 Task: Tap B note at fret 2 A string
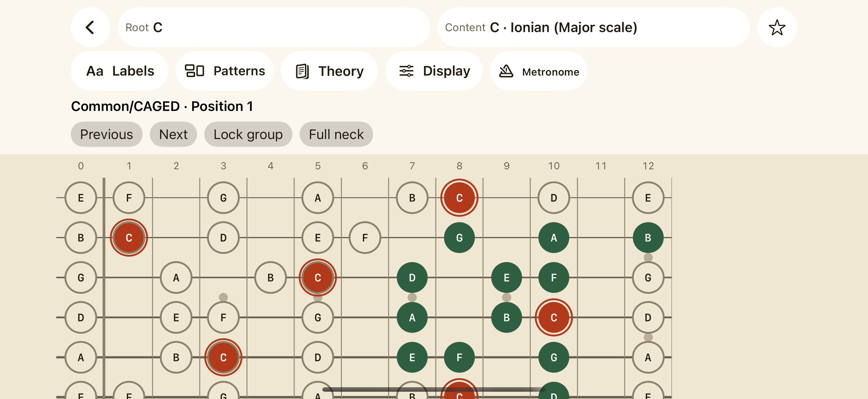pos(176,357)
